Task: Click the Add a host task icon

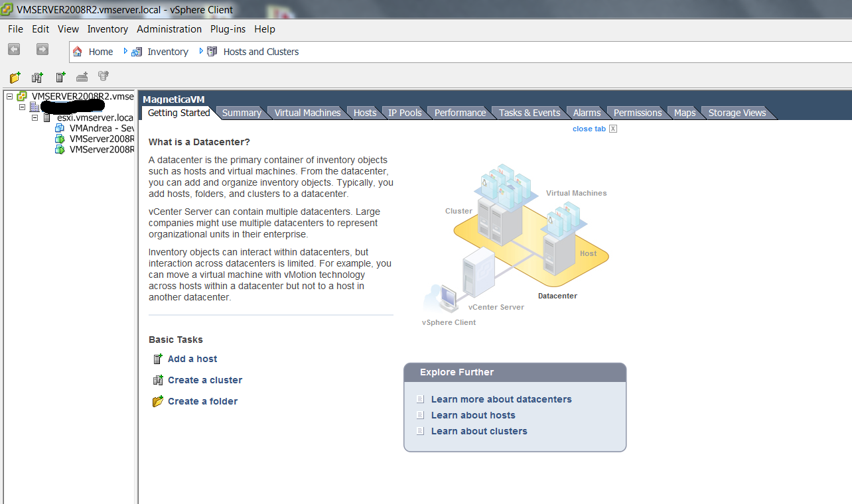Action: [158, 359]
